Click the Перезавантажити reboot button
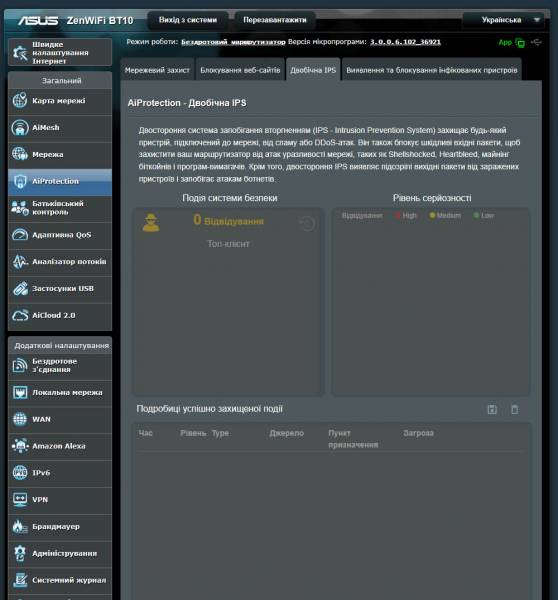 [x=275, y=20]
